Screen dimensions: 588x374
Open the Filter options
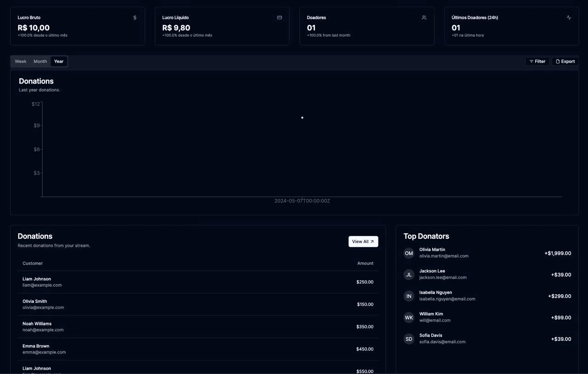(x=537, y=61)
